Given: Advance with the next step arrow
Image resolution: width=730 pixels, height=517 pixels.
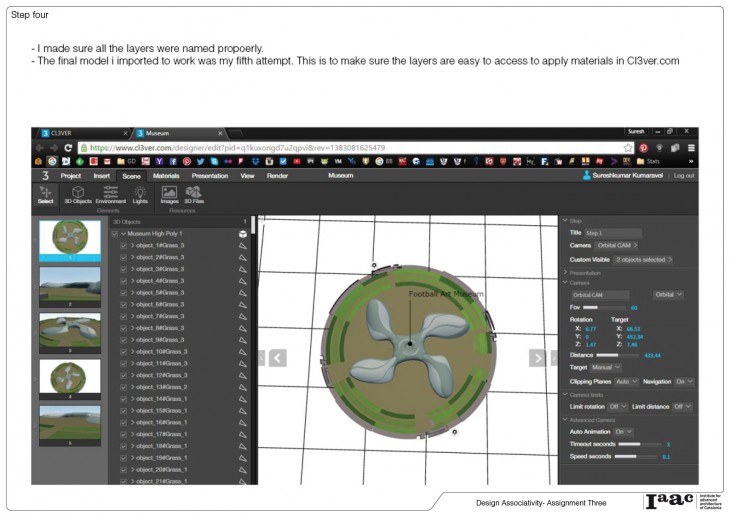Looking at the screenshot, I should [x=538, y=358].
